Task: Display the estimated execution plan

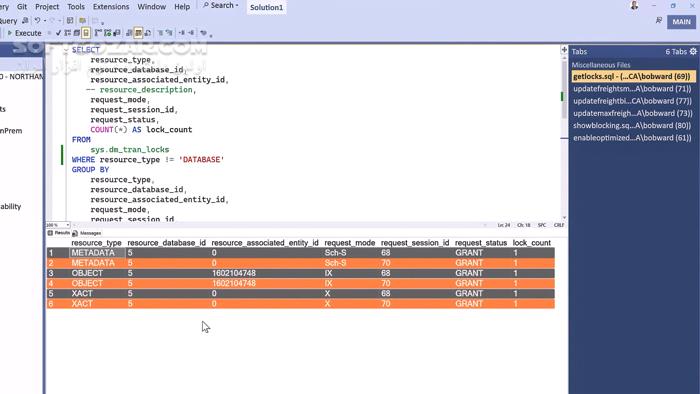Action: point(67,33)
